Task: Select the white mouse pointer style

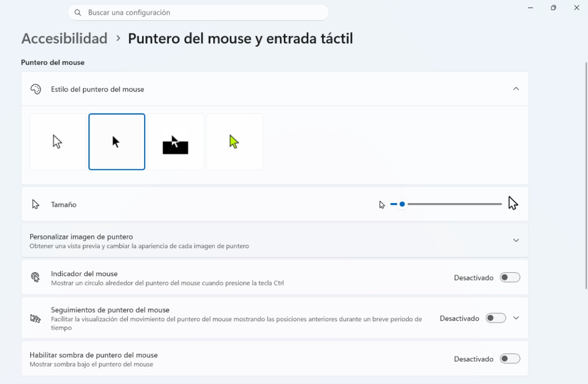Action: coord(58,142)
